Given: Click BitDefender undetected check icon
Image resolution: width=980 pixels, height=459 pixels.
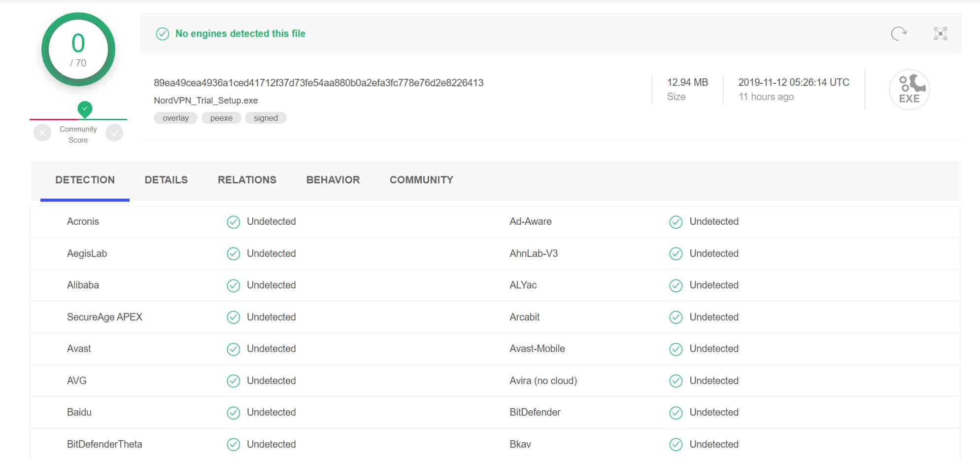Looking at the screenshot, I should tap(676, 413).
